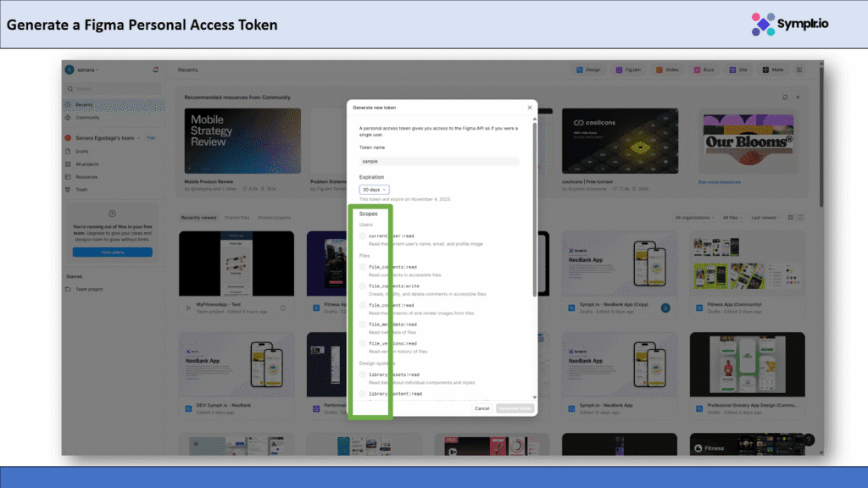This screenshot has height=488, width=868.
Task: Open the 30 days expiration dropdown
Action: [x=374, y=190]
